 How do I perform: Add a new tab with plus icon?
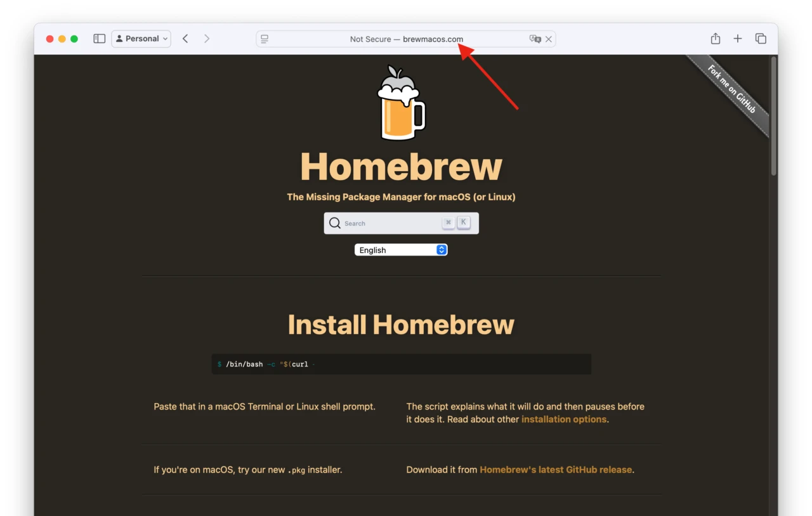click(x=738, y=39)
